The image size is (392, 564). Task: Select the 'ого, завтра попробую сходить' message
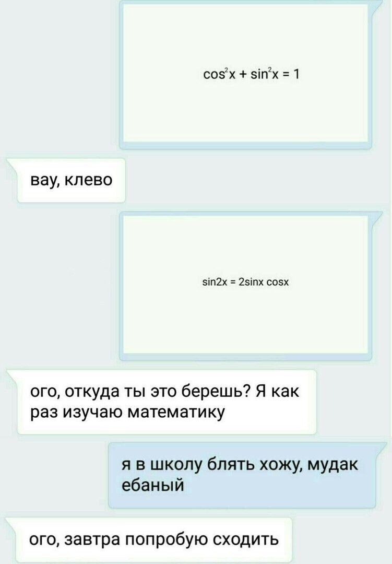155,539
